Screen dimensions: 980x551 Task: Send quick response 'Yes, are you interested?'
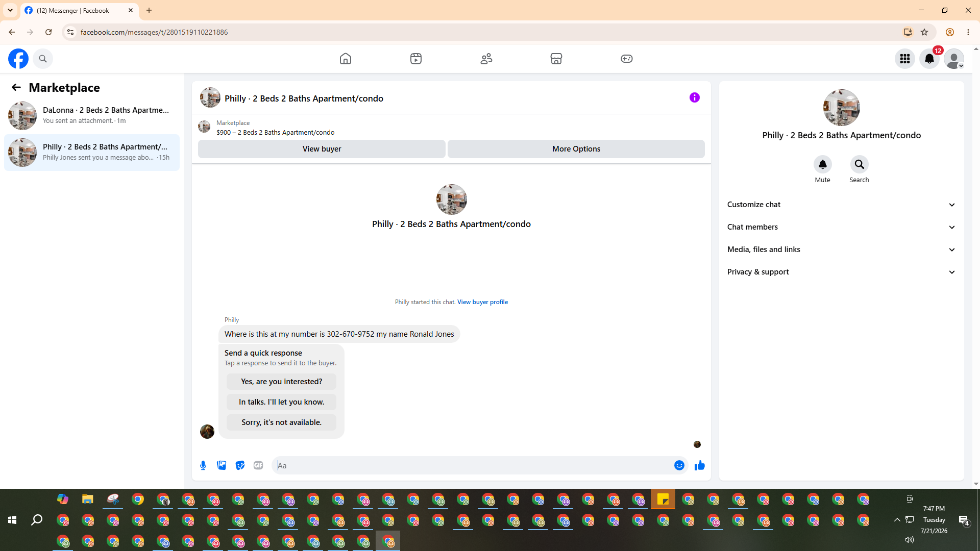(281, 382)
